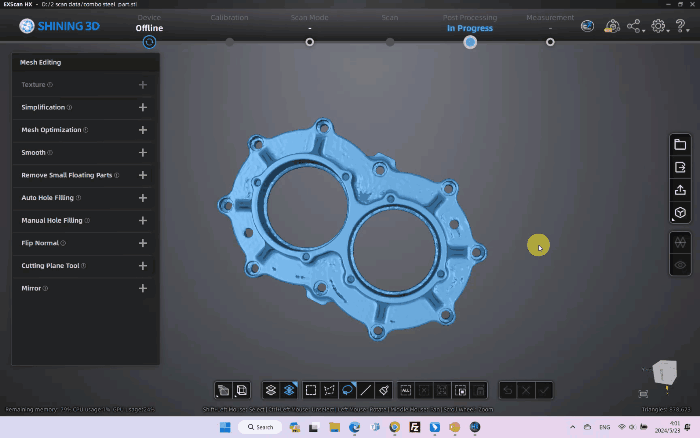
Task: Toggle select-through layers mode
Action: pos(270,390)
